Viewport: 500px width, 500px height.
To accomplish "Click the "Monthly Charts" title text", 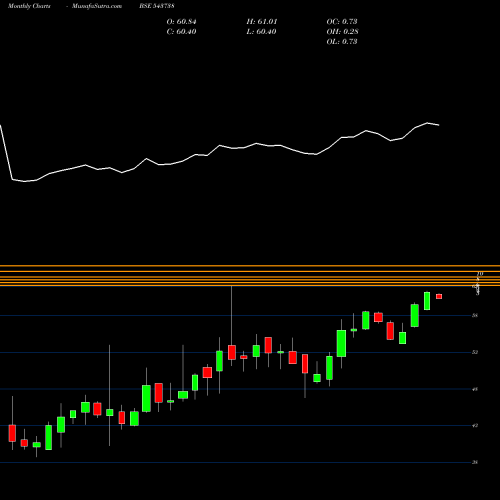I will (29, 6).
